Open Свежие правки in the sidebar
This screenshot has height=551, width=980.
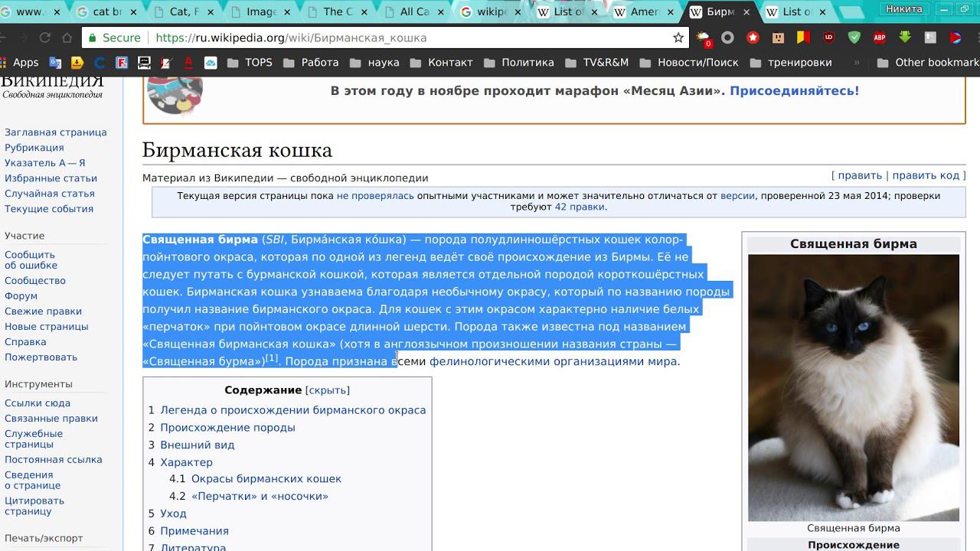point(43,311)
